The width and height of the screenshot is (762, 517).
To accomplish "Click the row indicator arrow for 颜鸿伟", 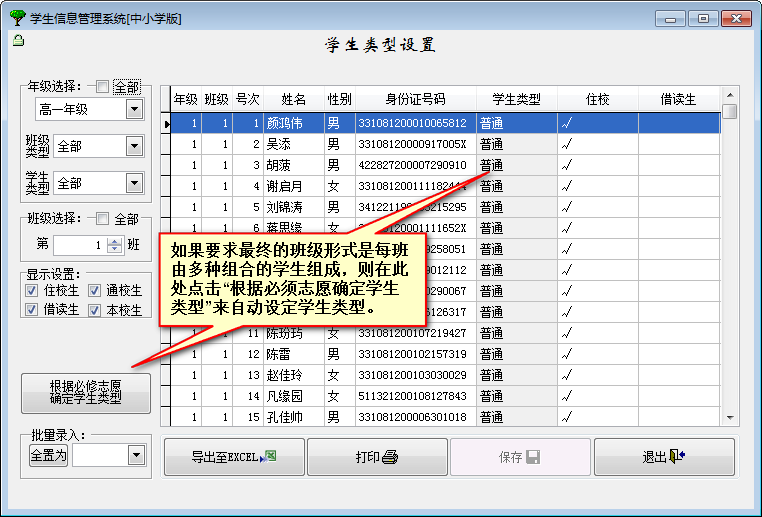I will [x=166, y=124].
